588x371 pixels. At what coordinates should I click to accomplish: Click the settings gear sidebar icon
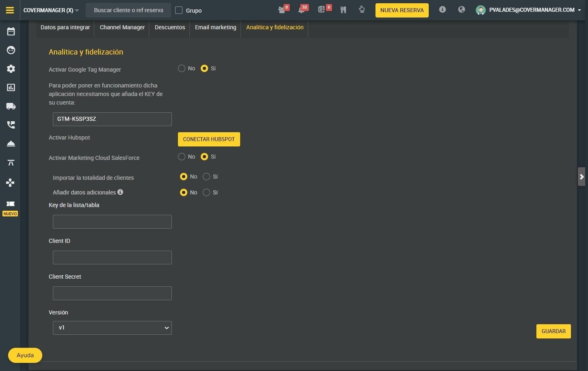[11, 69]
